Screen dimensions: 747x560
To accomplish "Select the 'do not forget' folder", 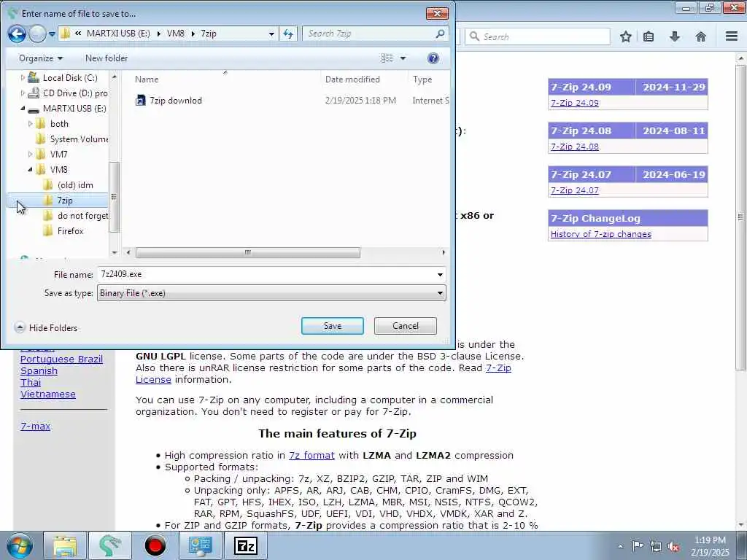I will [82, 216].
